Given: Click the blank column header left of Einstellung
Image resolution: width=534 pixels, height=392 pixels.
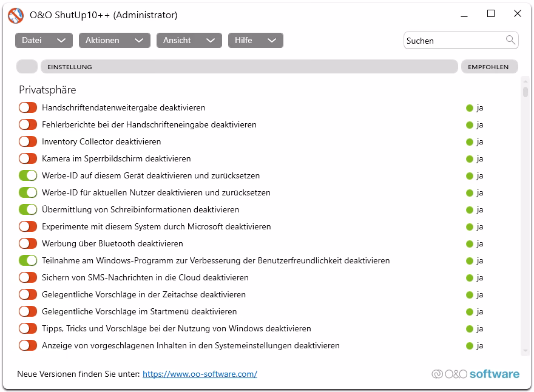Looking at the screenshot, I should (27, 67).
